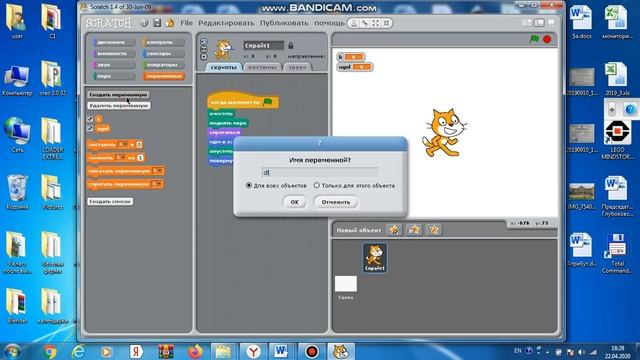The width and height of the screenshot is (640, 360).
Task: Click 'Создать переменную' button
Action: pyautogui.click(x=118, y=94)
